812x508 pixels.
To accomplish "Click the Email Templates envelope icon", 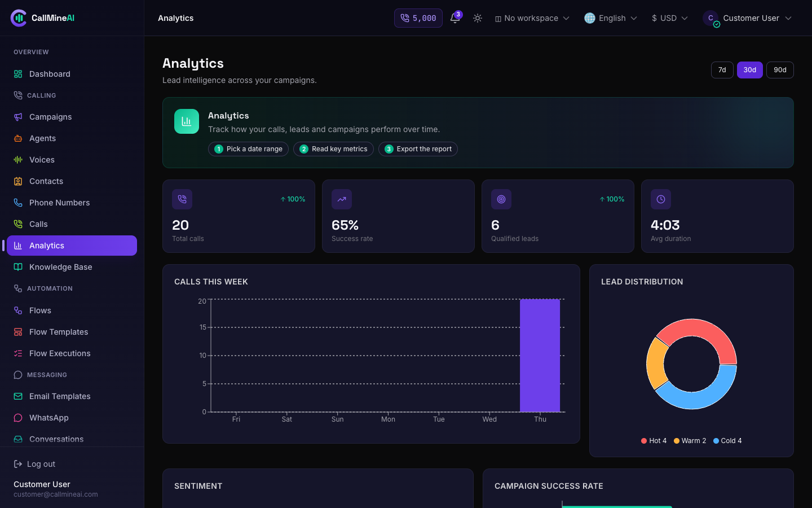I will pyautogui.click(x=18, y=396).
